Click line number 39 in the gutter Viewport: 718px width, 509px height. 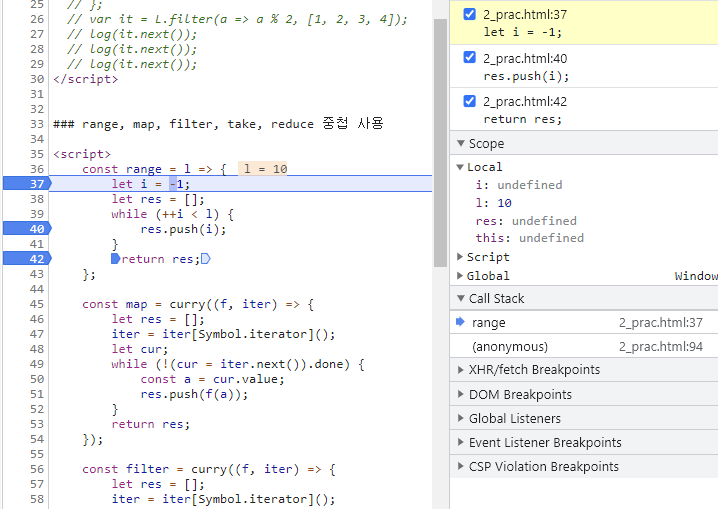[37, 214]
